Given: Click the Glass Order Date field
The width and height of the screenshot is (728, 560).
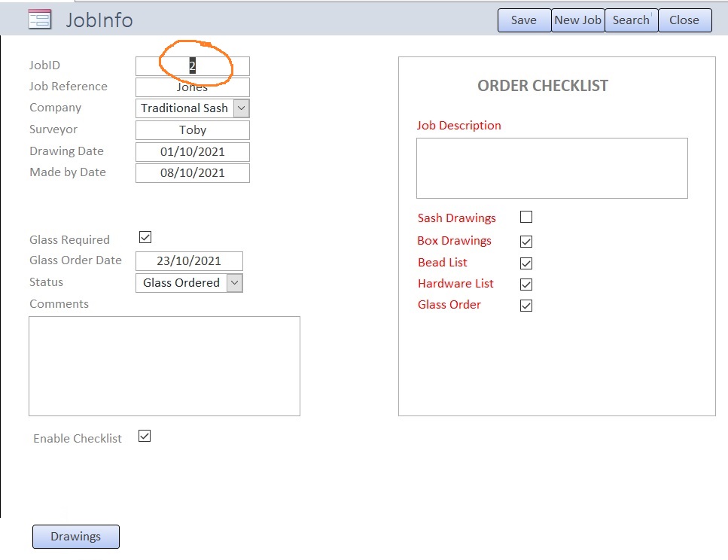Looking at the screenshot, I should coord(189,261).
